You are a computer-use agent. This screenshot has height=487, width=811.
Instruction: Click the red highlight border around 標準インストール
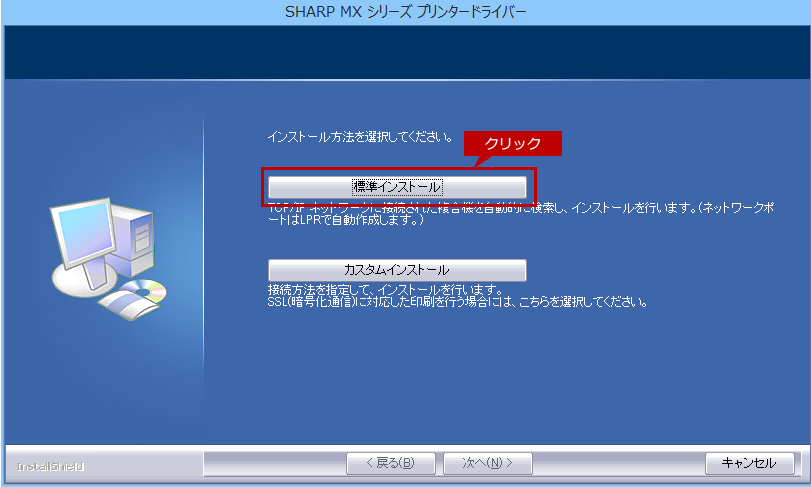coord(264,187)
